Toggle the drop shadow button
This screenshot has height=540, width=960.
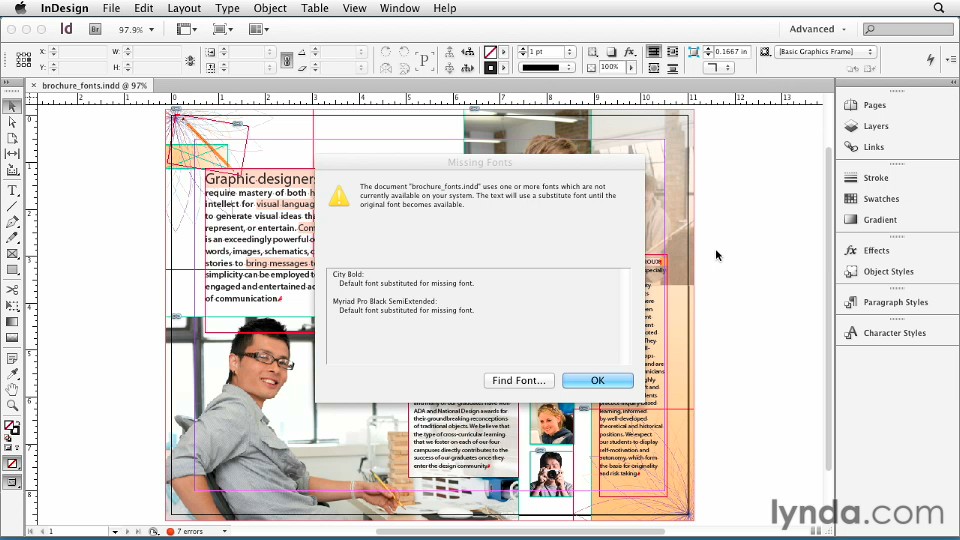point(611,52)
